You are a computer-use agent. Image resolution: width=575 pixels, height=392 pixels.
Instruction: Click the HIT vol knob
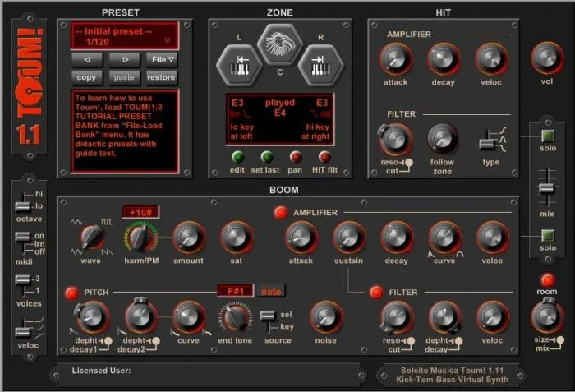[x=545, y=58]
